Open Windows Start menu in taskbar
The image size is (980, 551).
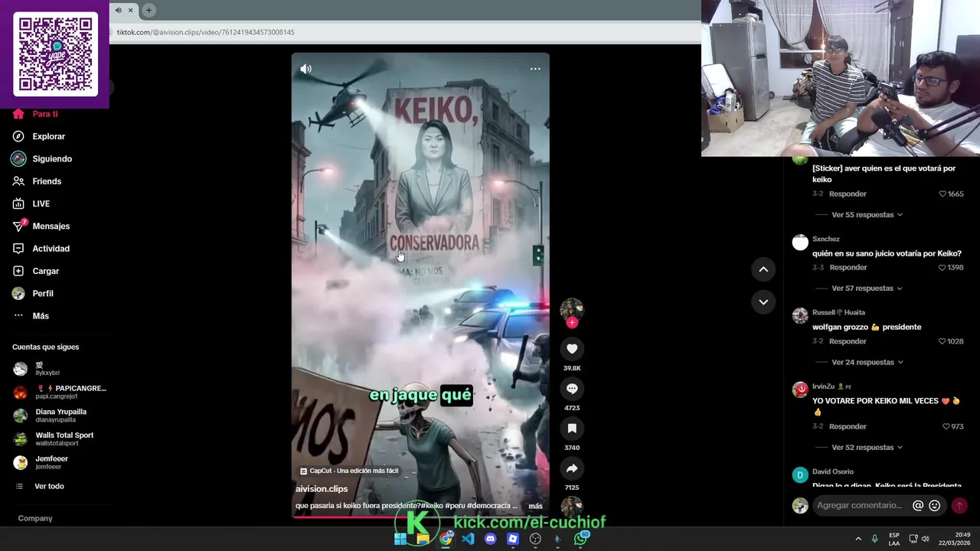400,539
